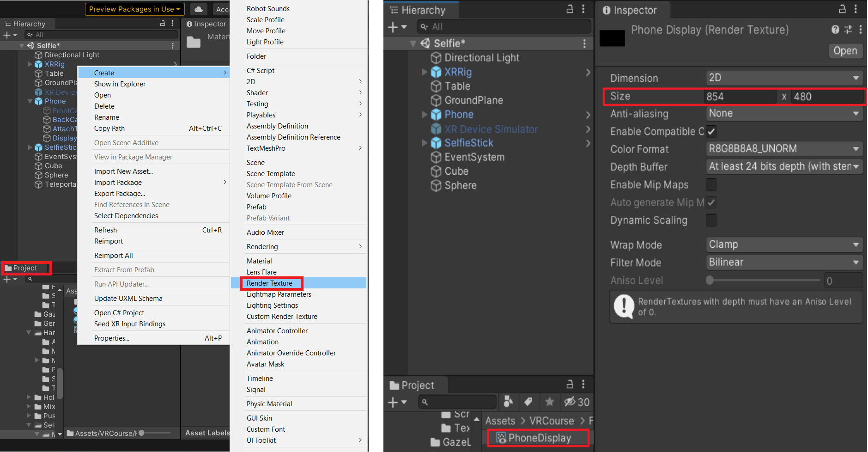Image resolution: width=868 pixels, height=452 pixels.
Task: Toggle the Dynamic Scaling checkbox
Action: [x=711, y=220]
